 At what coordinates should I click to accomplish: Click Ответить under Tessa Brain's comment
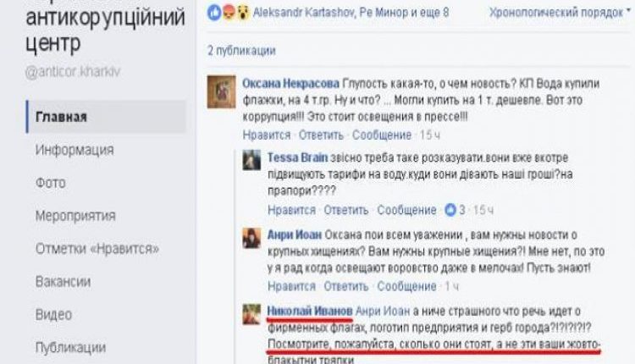pos(345,210)
